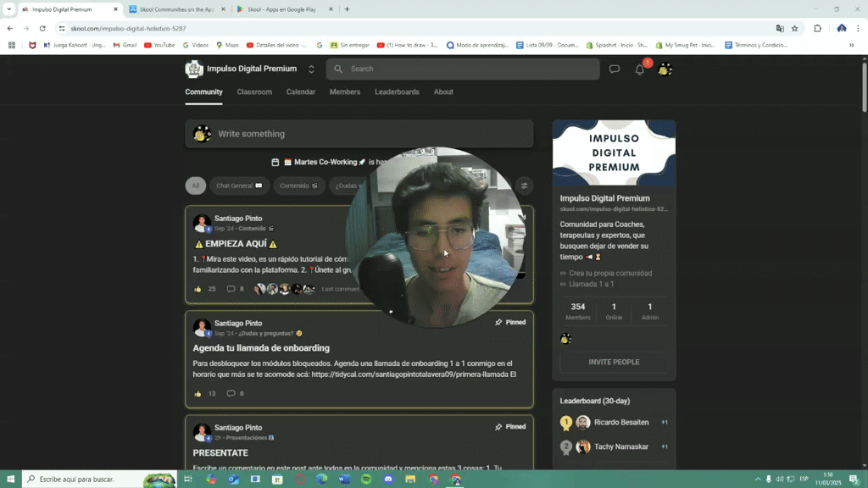Open Discord from the taskbar
This screenshot has height=488, width=868.
(x=388, y=480)
